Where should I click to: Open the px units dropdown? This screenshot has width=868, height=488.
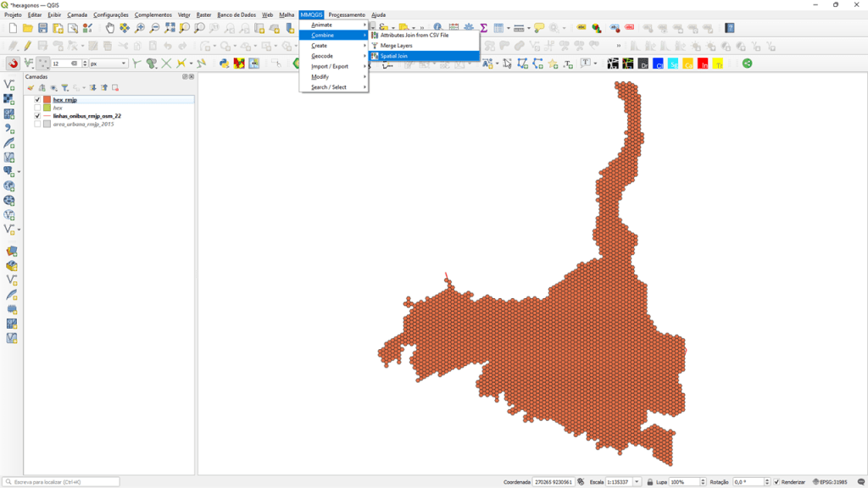(x=124, y=64)
